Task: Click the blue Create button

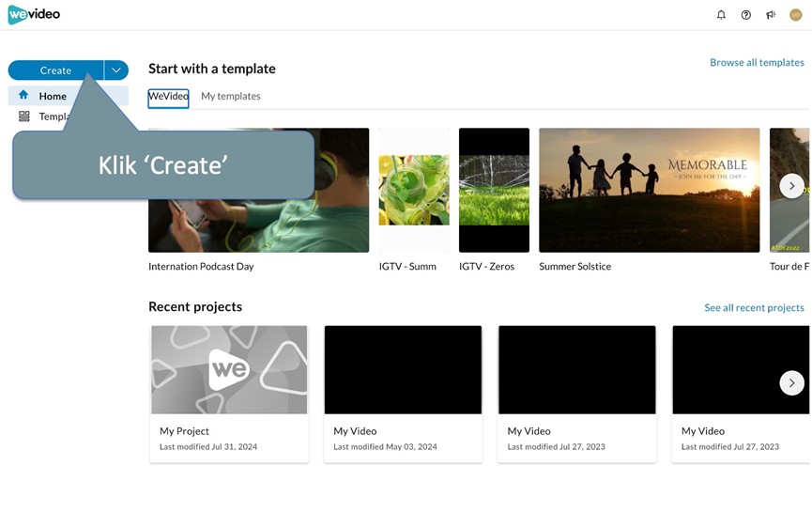Action: point(56,70)
